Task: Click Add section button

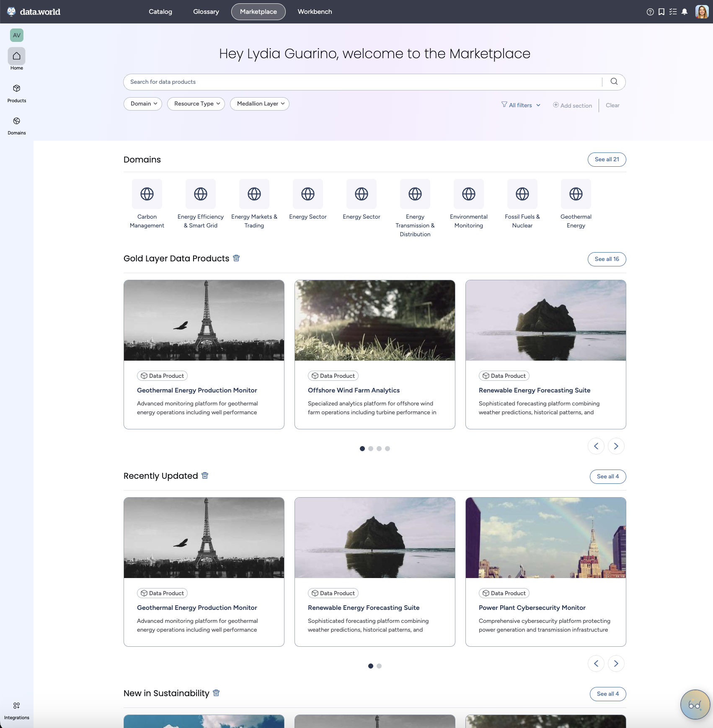Action: click(x=573, y=106)
